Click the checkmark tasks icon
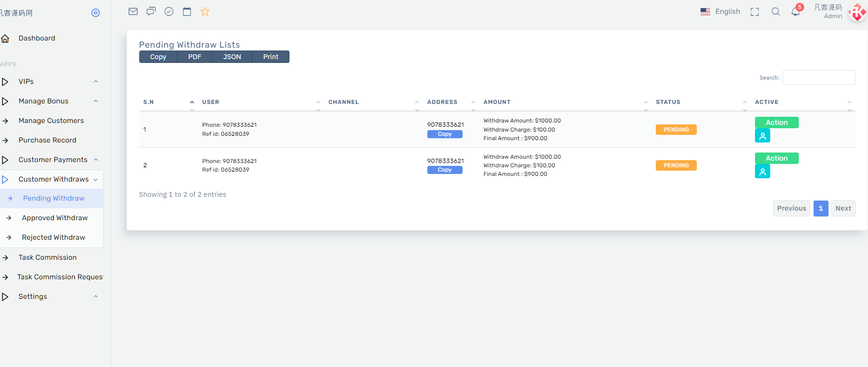The width and height of the screenshot is (868, 367). click(169, 11)
